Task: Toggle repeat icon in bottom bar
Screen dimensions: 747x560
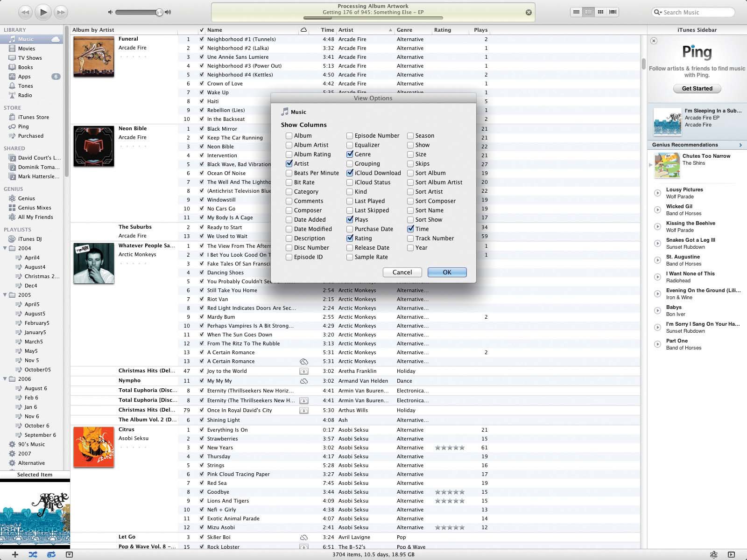Action: 51,554
